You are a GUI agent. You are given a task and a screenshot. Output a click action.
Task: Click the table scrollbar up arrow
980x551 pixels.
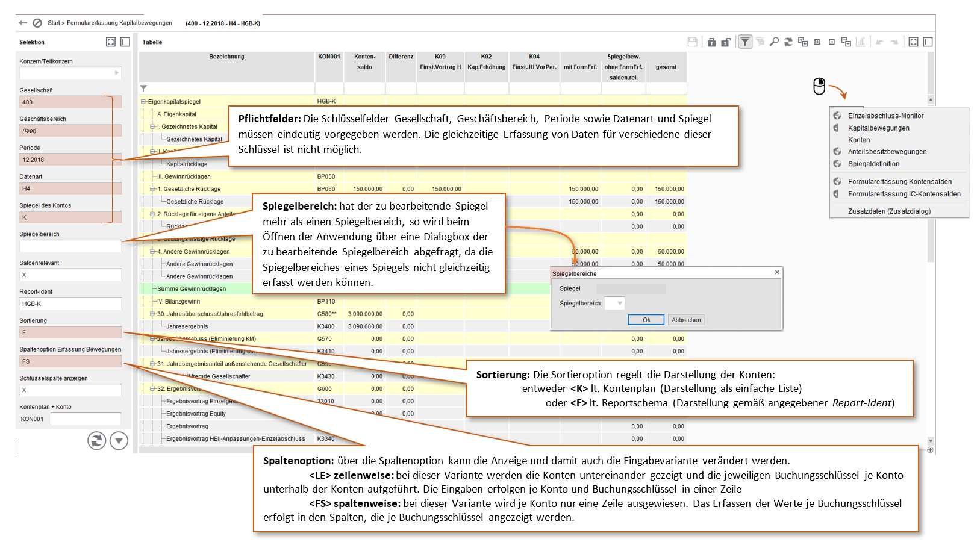pos(931,100)
